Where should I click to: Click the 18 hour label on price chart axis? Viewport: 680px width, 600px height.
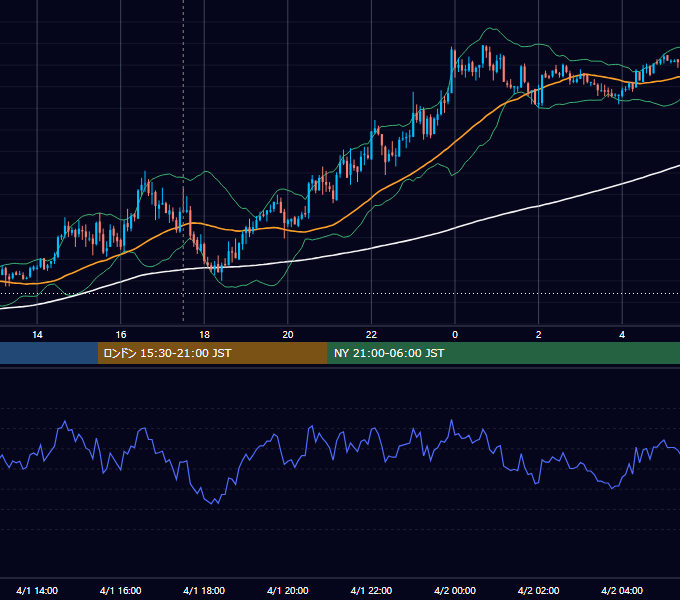[204, 335]
